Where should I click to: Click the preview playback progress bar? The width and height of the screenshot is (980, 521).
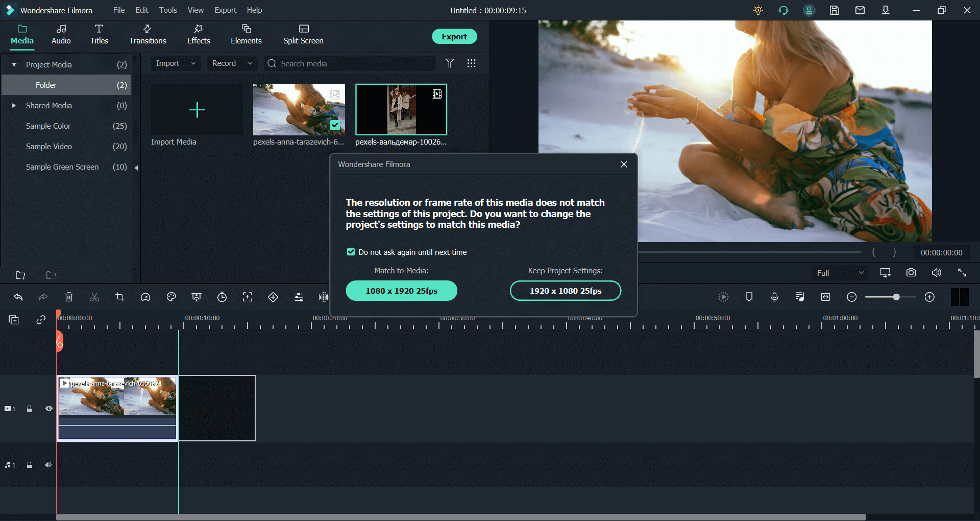(749, 252)
